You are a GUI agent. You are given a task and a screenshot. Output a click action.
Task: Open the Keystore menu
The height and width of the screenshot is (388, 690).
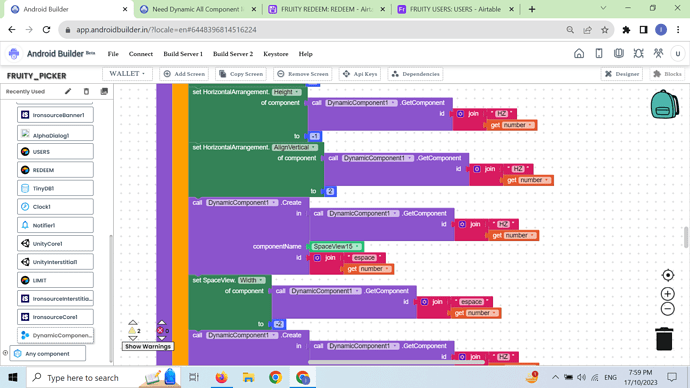click(276, 54)
